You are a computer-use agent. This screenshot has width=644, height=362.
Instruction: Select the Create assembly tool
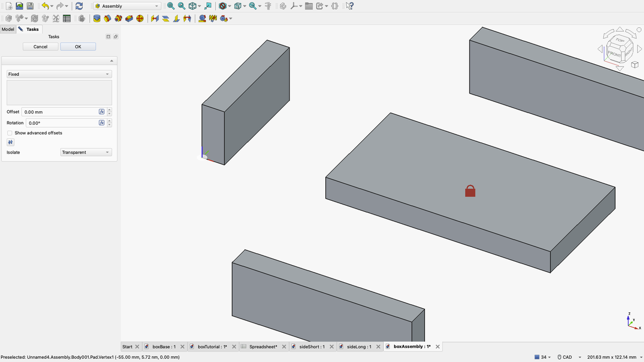point(8,18)
